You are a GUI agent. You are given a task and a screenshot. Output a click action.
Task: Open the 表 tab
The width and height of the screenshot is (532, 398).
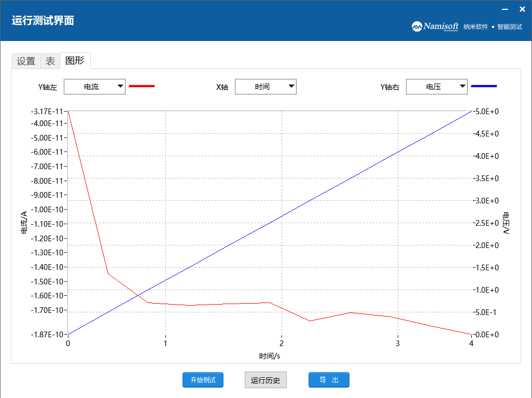(50, 61)
